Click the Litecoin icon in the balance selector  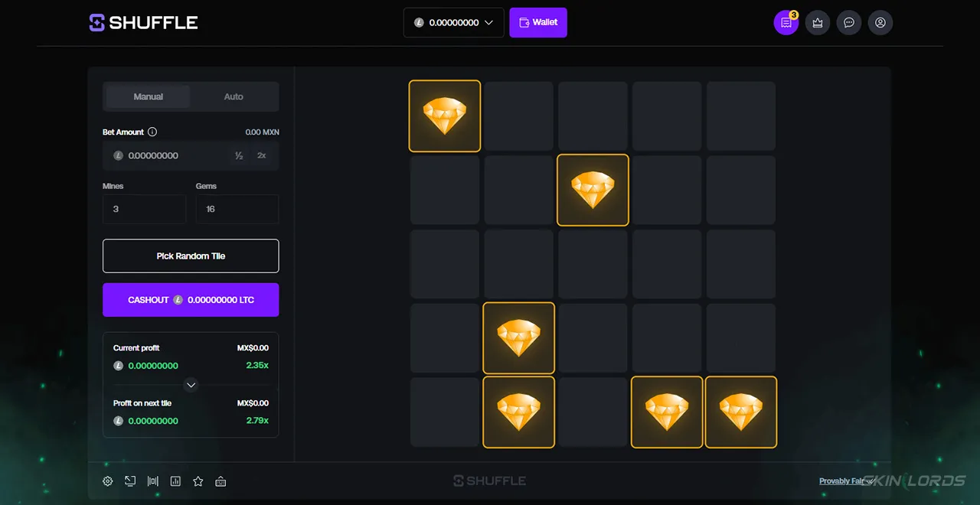(419, 22)
